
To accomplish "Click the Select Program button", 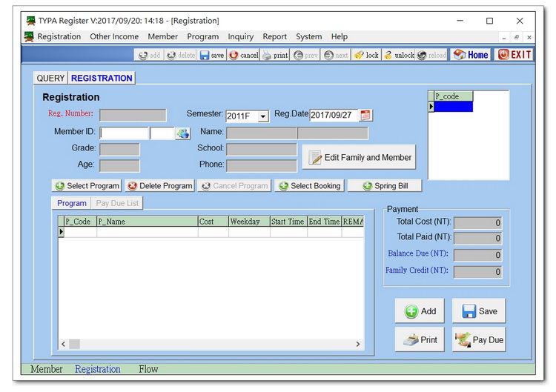I will (x=86, y=186).
